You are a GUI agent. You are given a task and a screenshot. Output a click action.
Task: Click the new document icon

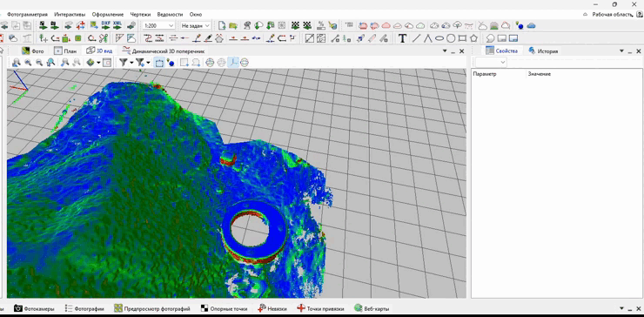[x=222, y=25]
